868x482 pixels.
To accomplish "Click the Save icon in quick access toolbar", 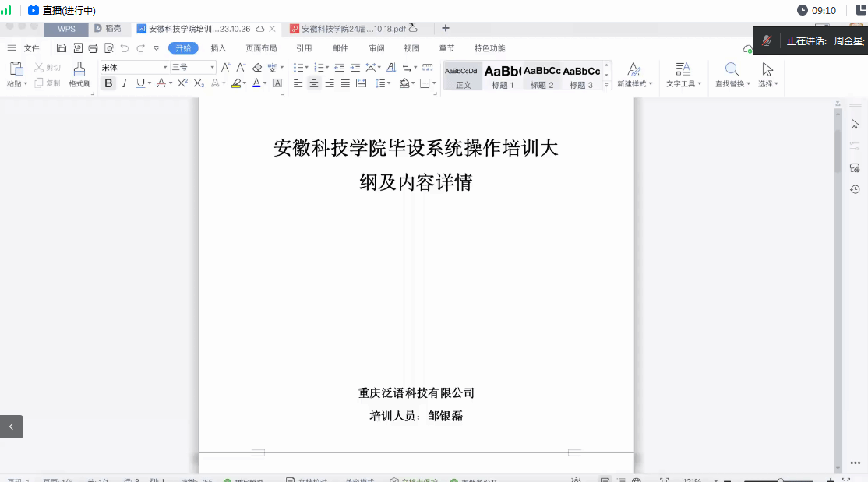I will pyautogui.click(x=62, y=48).
